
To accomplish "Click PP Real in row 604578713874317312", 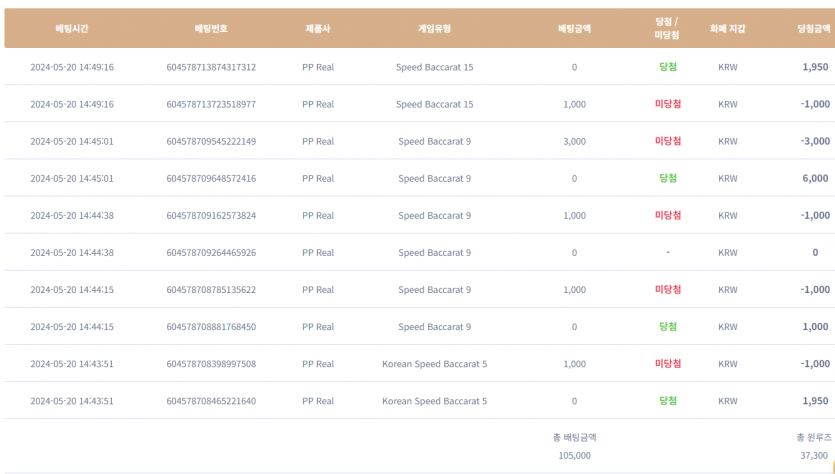I will point(318,67).
